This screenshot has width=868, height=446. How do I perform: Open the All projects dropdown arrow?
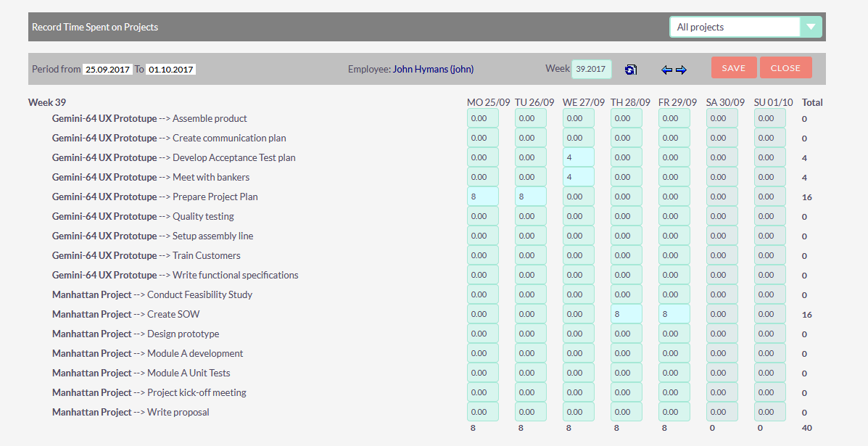point(811,27)
